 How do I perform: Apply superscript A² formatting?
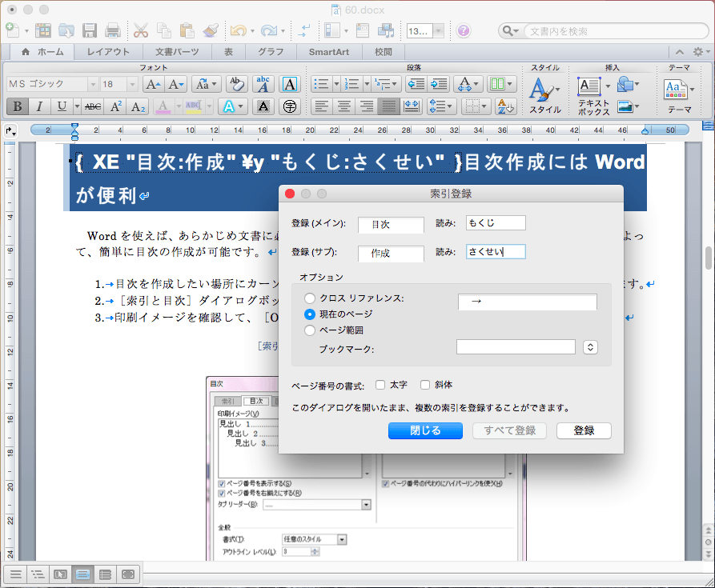pos(116,106)
